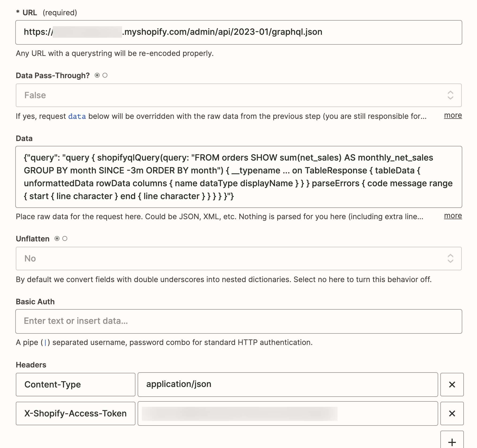Click the dropdown arrows on Data Pass-Through
The height and width of the screenshot is (448, 477).
(x=450, y=95)
